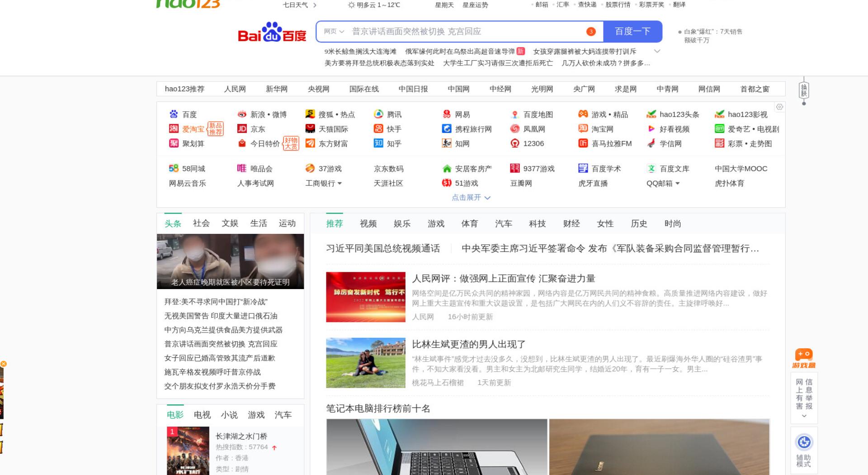Click into the Baidu search input field

tap(466, 31)
